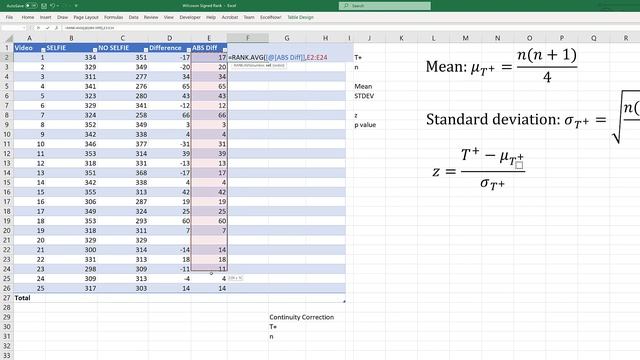
Task: Select column G header
Action: click(x=287, y=38)
